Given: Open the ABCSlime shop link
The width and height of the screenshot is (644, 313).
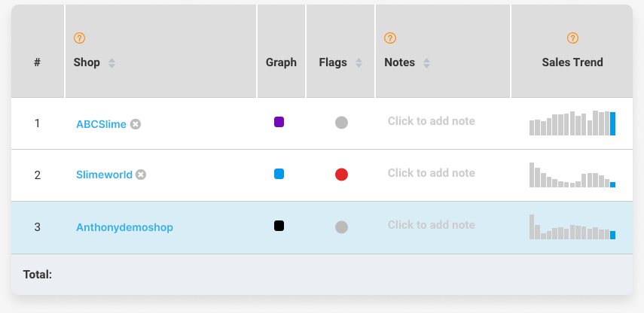Looking at the screenshot, I should click(x=101, y=124).
